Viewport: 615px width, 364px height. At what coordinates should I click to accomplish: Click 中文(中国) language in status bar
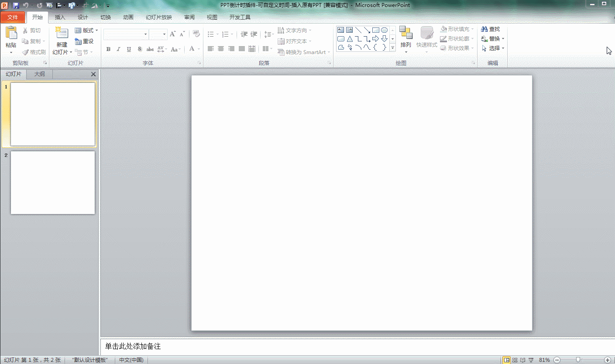coord(131,360)
